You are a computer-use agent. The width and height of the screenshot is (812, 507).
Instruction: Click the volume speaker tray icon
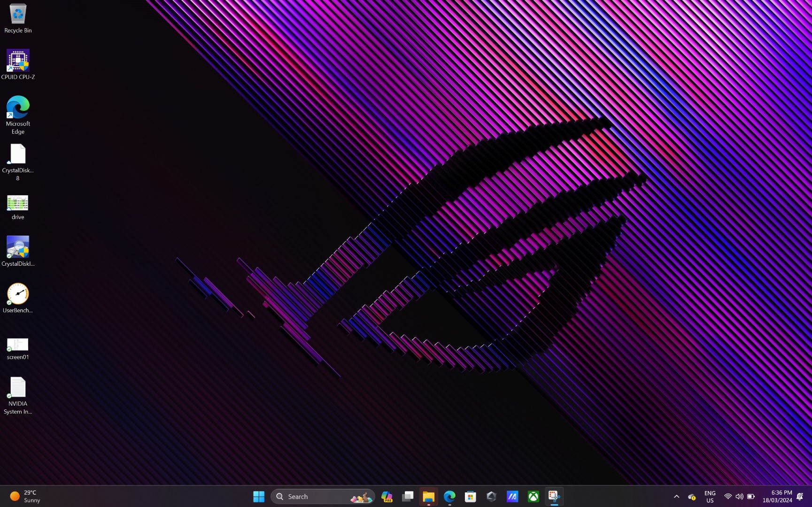click(x=739, y=496)
